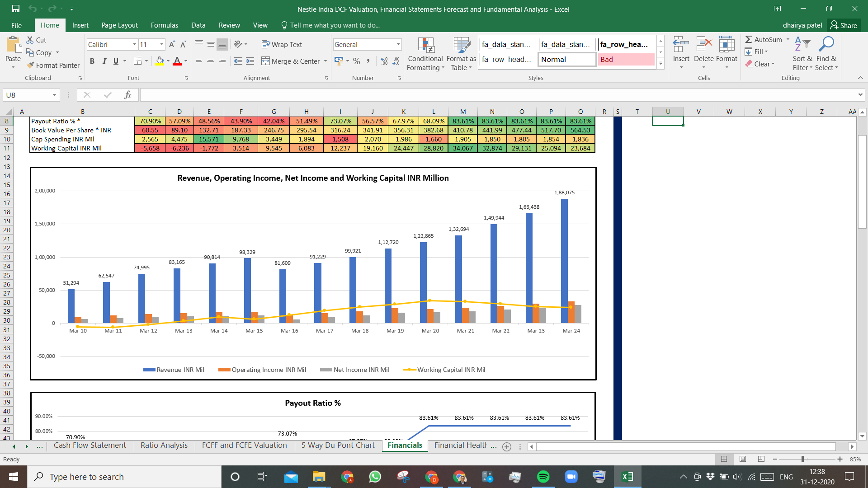868x488 pixels.
Task: Toggle Italic formatting
Action: pyautogui.click(x=104, y=61)
